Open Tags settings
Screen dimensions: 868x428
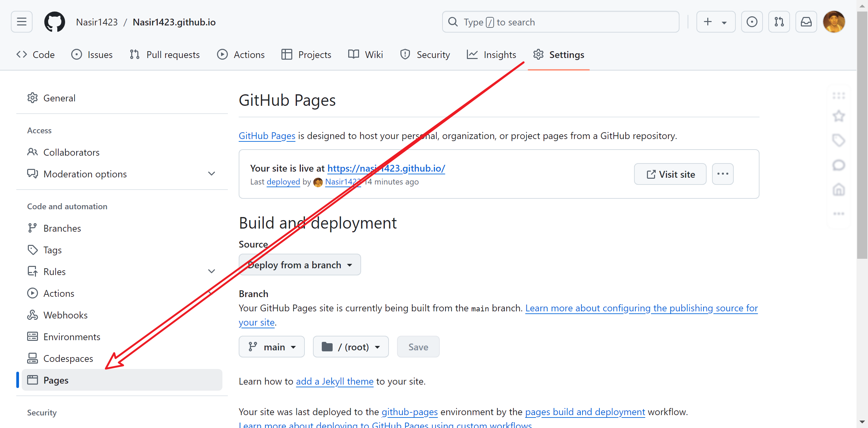point(122,250)
